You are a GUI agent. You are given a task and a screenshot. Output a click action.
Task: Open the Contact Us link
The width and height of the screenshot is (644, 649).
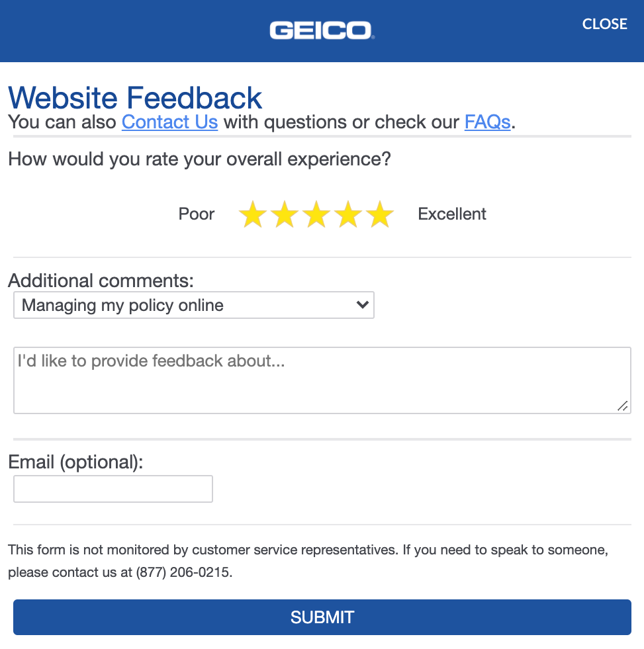169,122
